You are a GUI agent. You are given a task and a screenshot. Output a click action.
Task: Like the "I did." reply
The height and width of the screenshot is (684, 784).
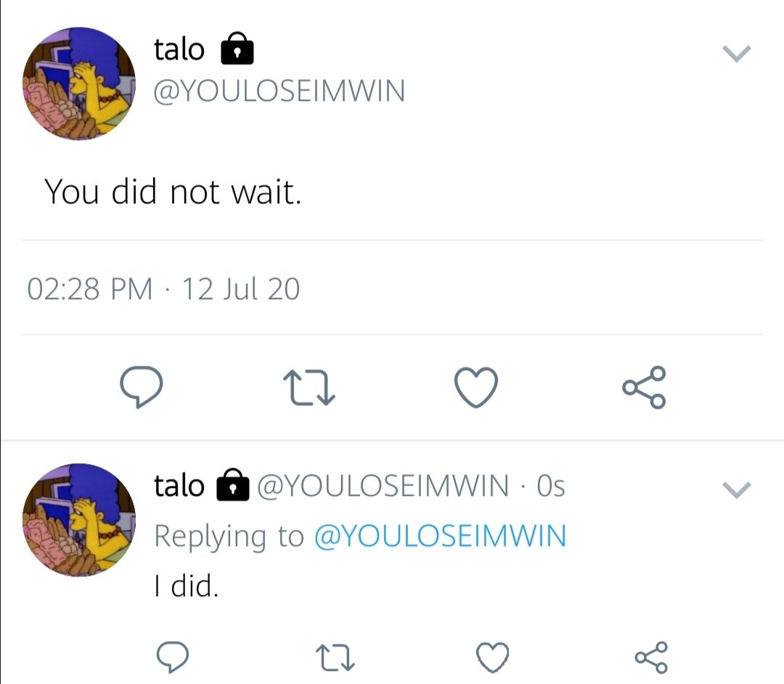click(x=492, y=657)
